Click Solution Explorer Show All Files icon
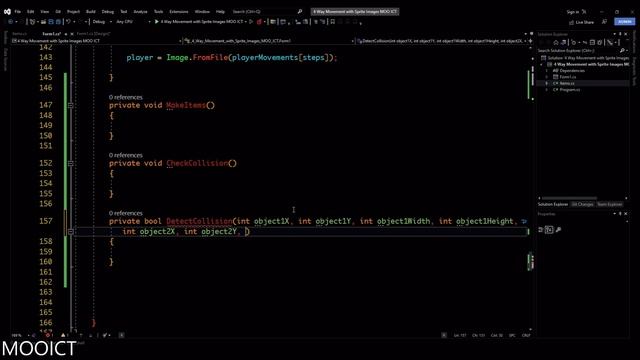 tap(600, 42)
